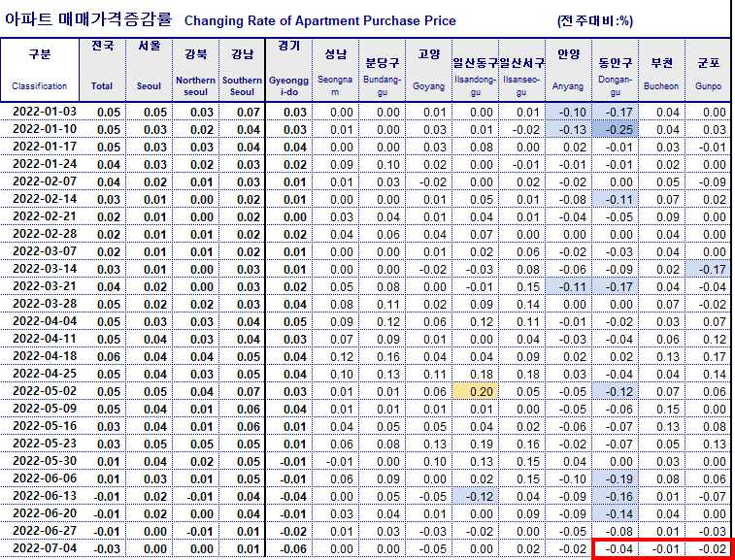Select Total's -0.03 value on 2022-07-04
Screen dimensions: 735x560
(102, 549)
